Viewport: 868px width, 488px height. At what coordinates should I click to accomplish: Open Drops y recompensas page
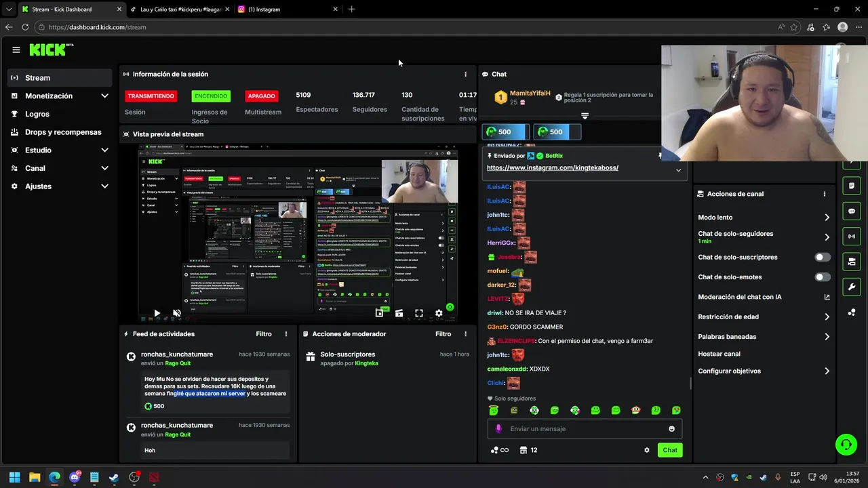pos(60,132)
